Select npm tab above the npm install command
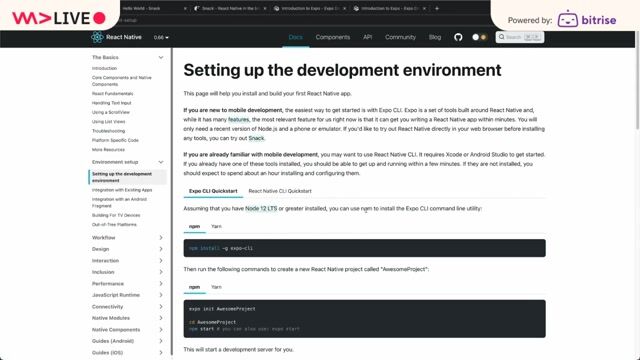 pos(195,227)
